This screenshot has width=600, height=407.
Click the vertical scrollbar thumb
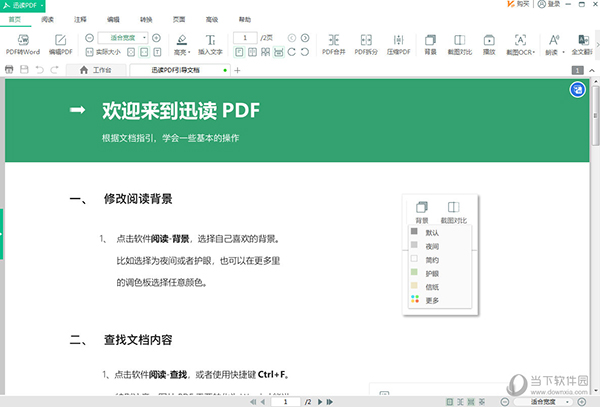[x=595, y=116]
